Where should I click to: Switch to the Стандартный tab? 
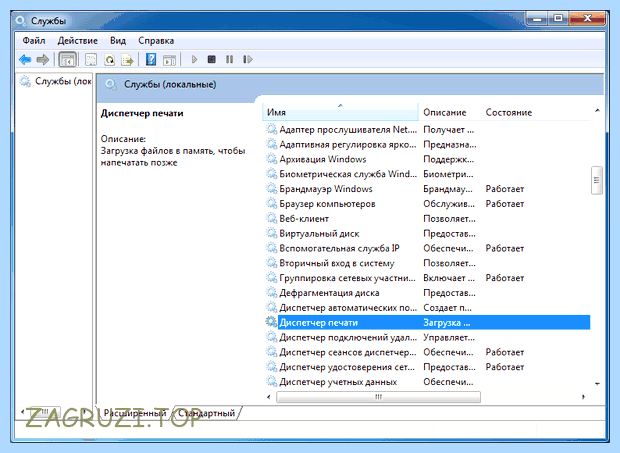(x=206, y=413)
